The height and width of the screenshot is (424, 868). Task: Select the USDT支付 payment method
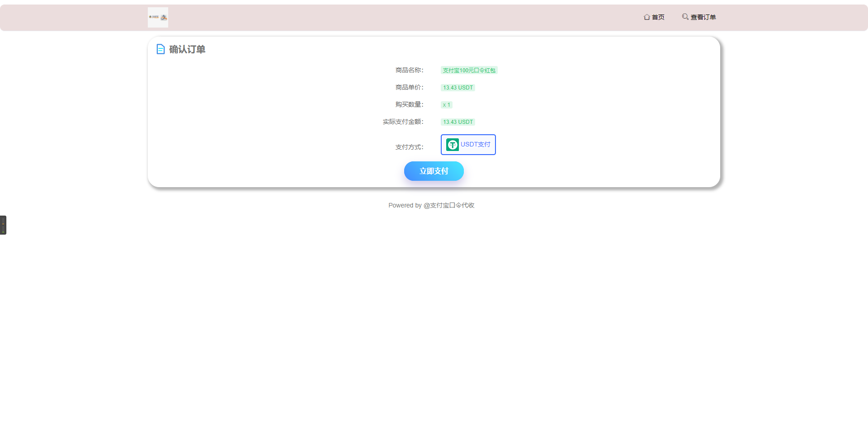click(468, 145)
